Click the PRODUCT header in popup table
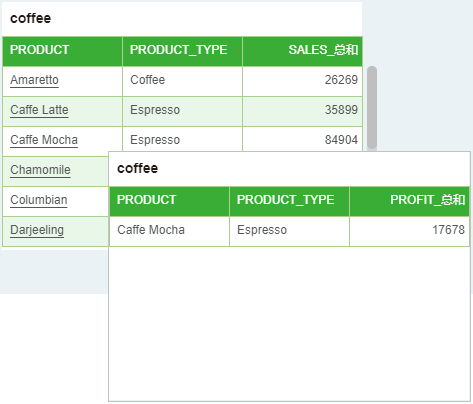The image size is (473, 404). (169, 201)
